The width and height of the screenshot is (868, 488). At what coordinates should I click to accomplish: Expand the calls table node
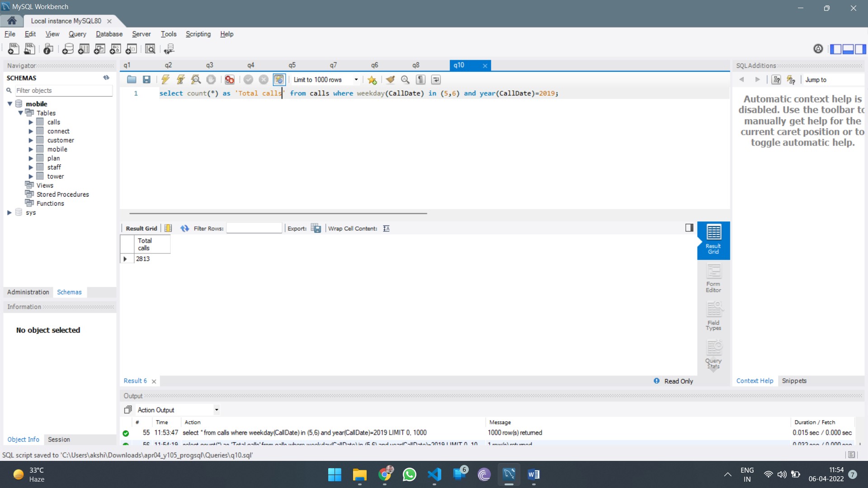pyautogui.click(x=31, y=122)
